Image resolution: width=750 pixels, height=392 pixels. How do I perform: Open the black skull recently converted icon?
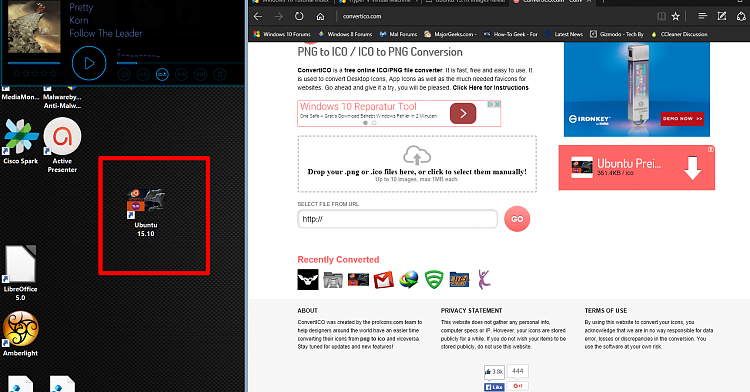click(308, 280)
